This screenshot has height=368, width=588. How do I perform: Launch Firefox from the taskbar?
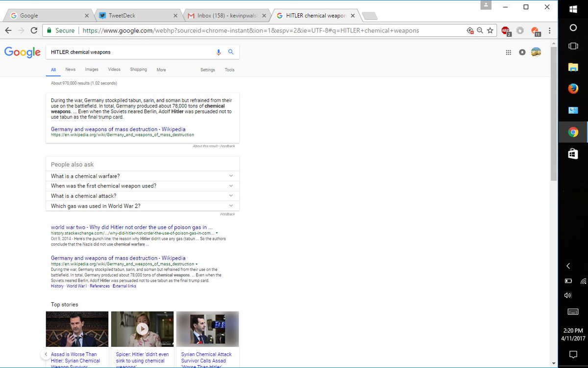tap(573, 89)
